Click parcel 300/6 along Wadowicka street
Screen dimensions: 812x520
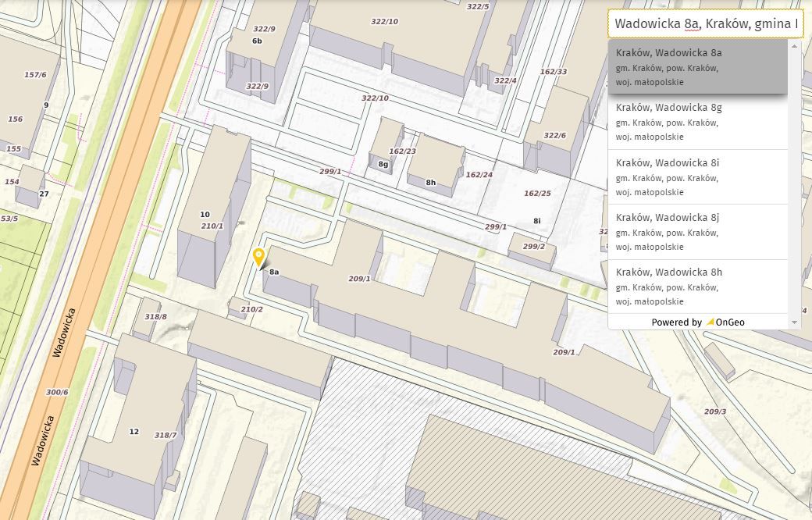coord(57,392)
